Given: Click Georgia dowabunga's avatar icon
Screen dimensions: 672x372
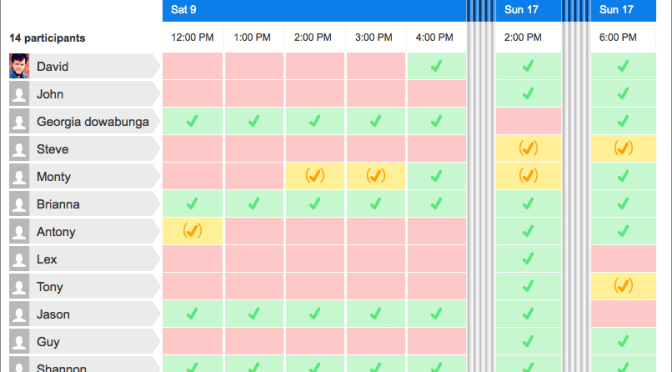Looking at the screenshot, I should click(x=19, y=121).
